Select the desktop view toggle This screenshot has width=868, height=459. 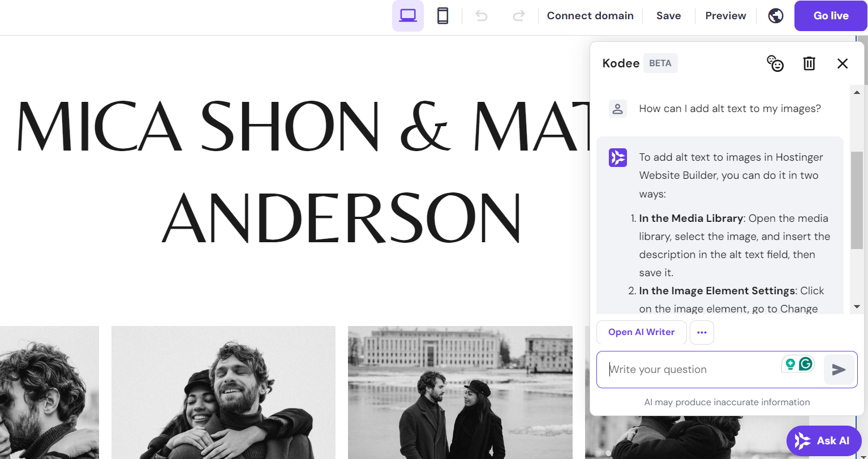click(407, 16)
